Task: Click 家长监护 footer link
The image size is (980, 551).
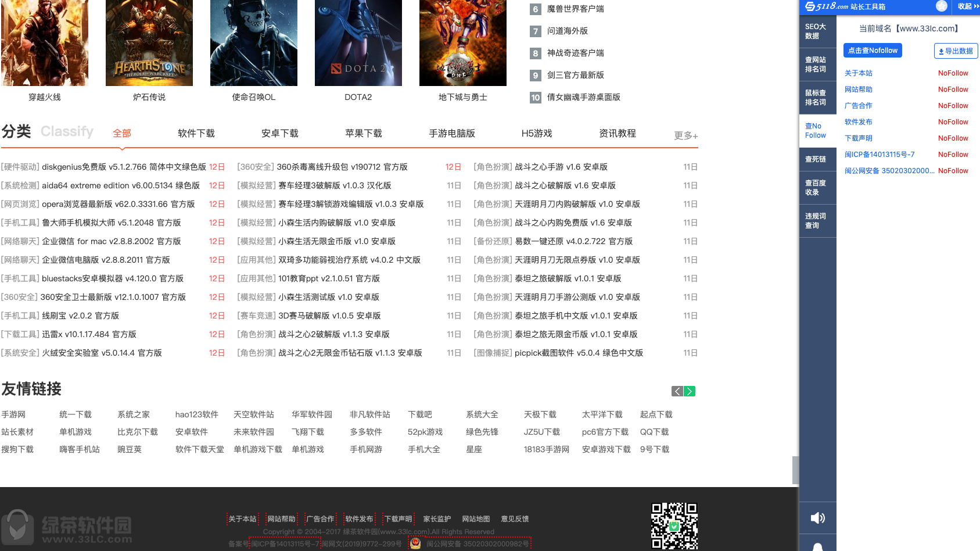Action: click(437, 519)
